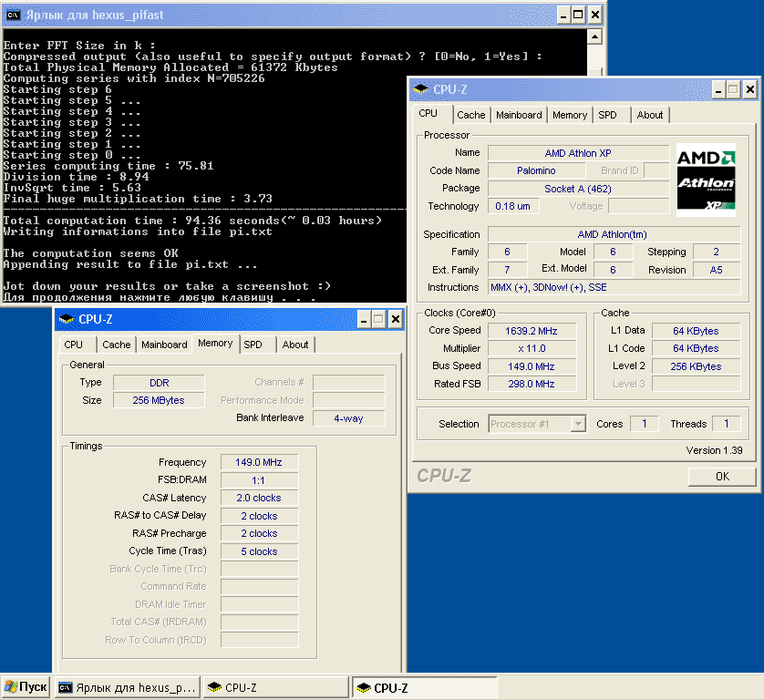The width and height of the screenshot is (764, 700).
Task: Click the Bank Interleave 4-way value
Action: (349, 418)
